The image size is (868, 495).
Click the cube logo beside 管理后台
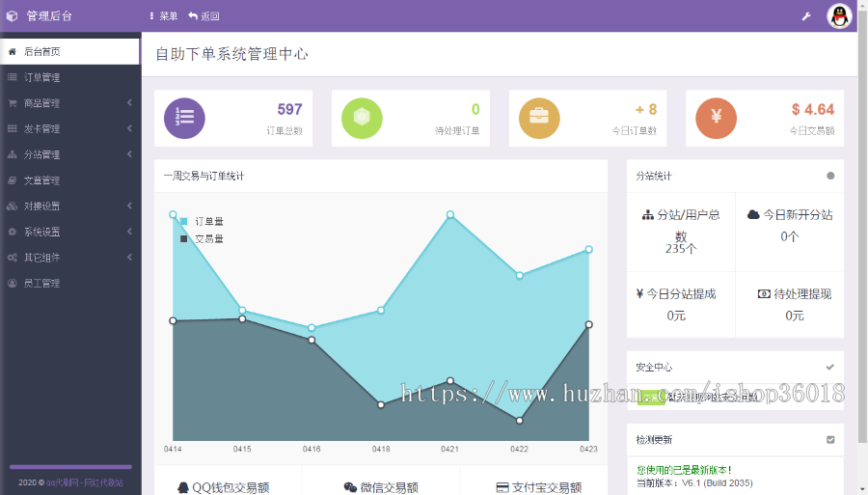(12, 16)
